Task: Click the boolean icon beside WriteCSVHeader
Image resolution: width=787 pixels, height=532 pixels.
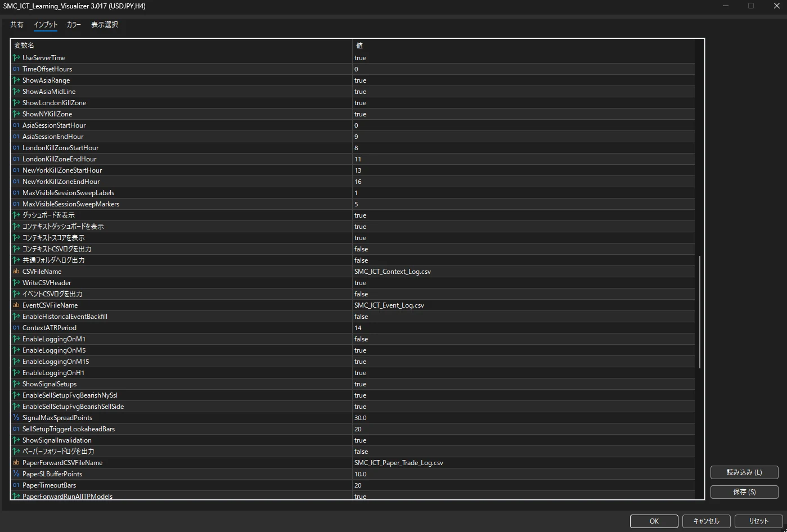Action: tap(16, 283)
